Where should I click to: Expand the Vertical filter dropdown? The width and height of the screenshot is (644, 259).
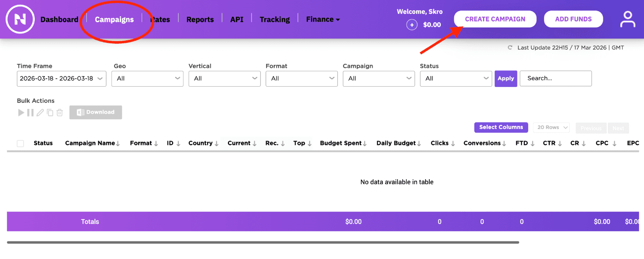coord(225,78)
